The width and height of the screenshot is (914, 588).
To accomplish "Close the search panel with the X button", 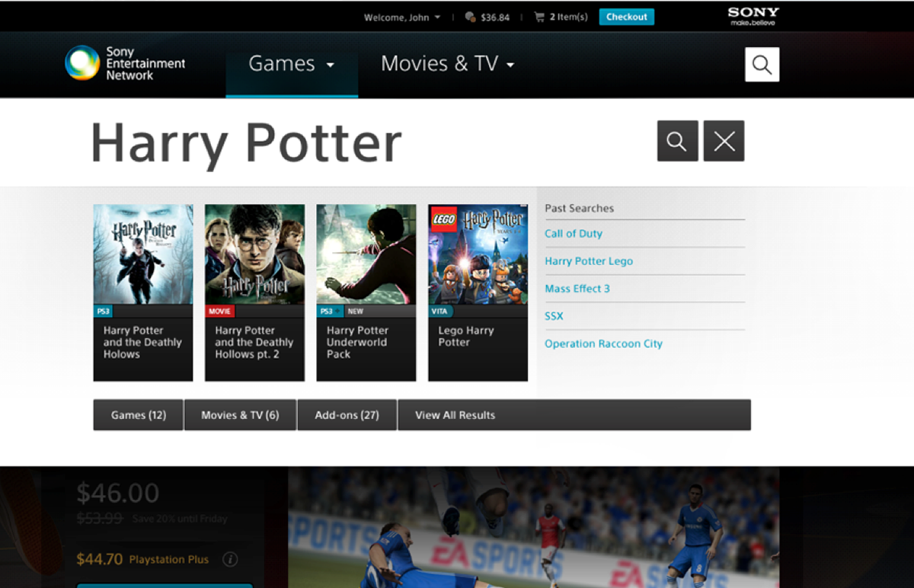I will point(724,141).
